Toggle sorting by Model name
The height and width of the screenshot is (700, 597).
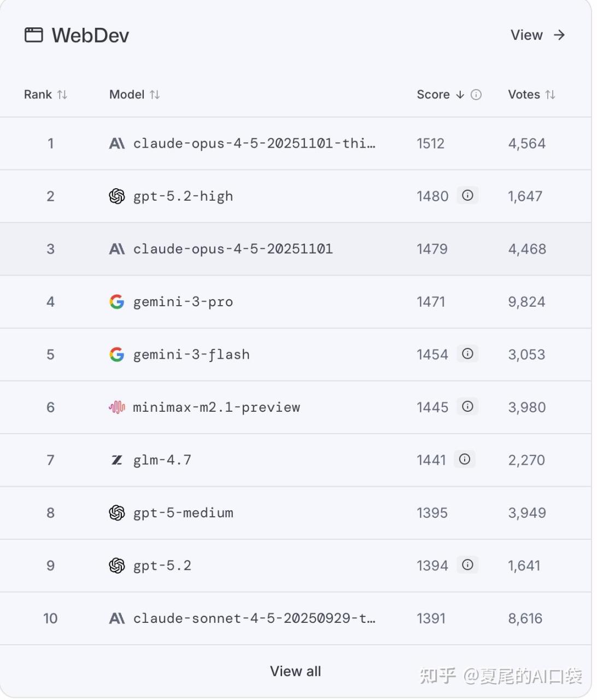coord(155,95)
